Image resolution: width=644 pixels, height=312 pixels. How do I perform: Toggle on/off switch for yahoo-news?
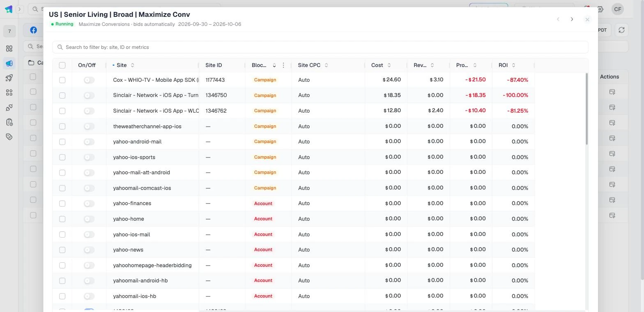coord(89,250)
